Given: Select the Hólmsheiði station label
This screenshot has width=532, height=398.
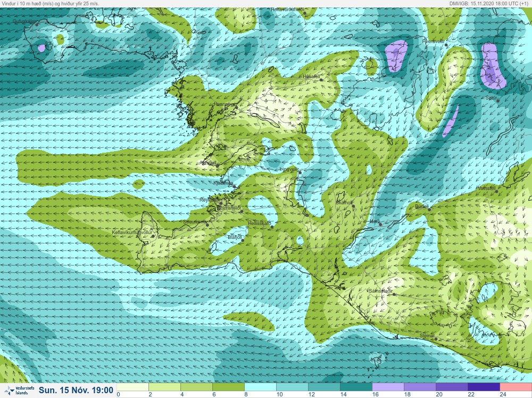Looking at the screenshot, I should 229,208.
